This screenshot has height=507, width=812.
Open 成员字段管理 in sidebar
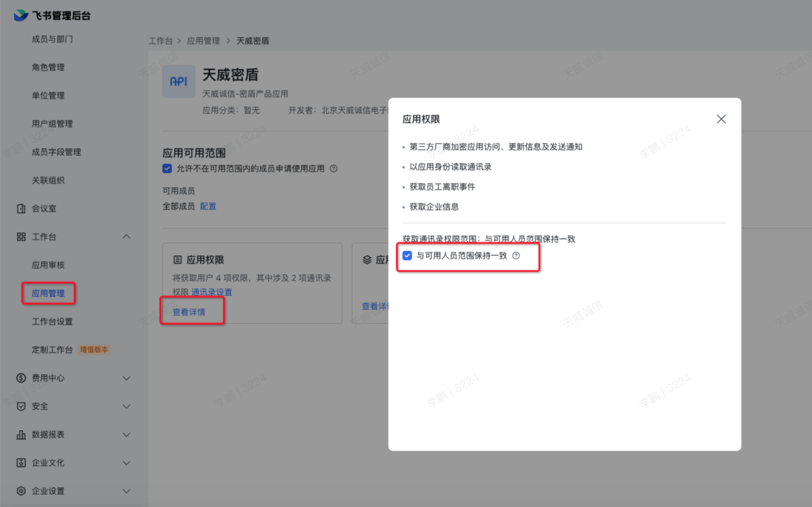pos(56,152)
